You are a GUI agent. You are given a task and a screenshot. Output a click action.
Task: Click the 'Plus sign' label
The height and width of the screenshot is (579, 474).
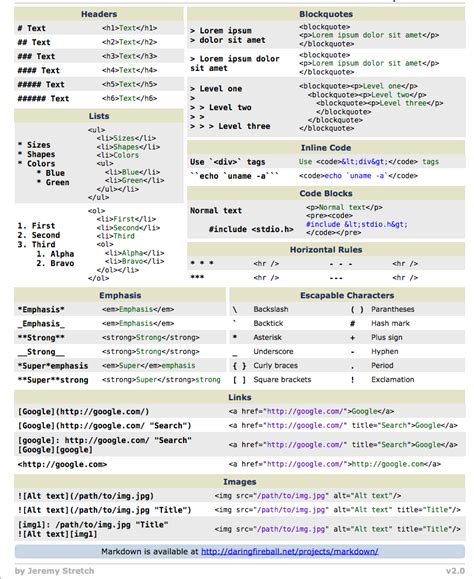coord(387,337)
